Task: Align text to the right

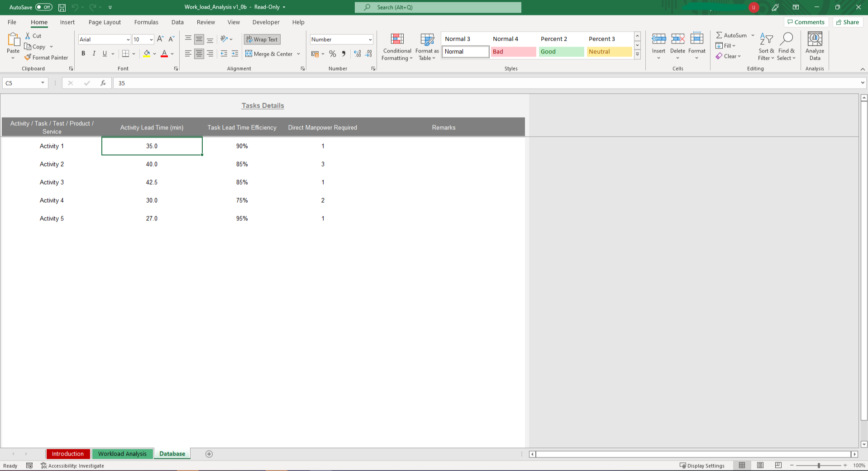Action: pos(210,53)
